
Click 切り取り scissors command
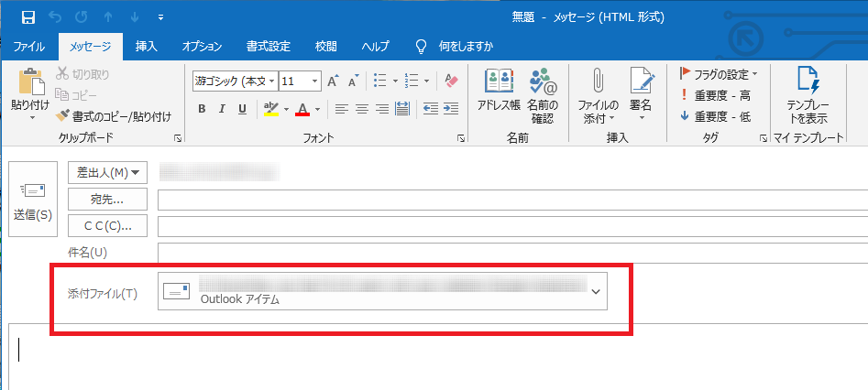[82, 74]
